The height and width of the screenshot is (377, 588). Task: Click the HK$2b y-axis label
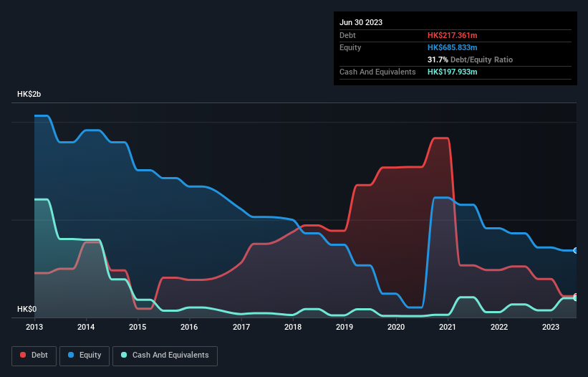[x=29, y=94]
